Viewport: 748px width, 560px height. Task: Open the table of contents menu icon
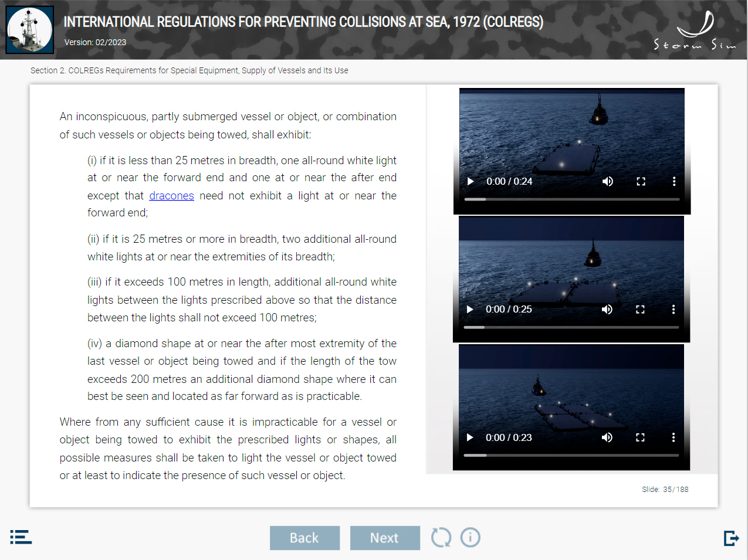[x=21, y=537]
